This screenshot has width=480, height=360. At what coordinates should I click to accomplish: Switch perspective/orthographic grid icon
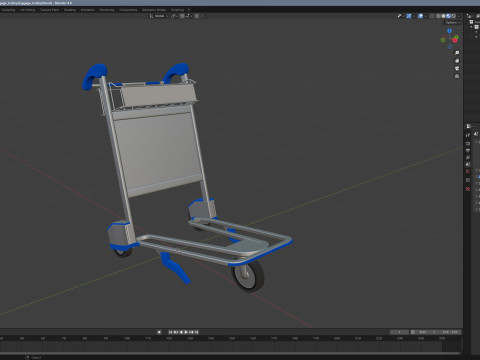pos(457,76)
